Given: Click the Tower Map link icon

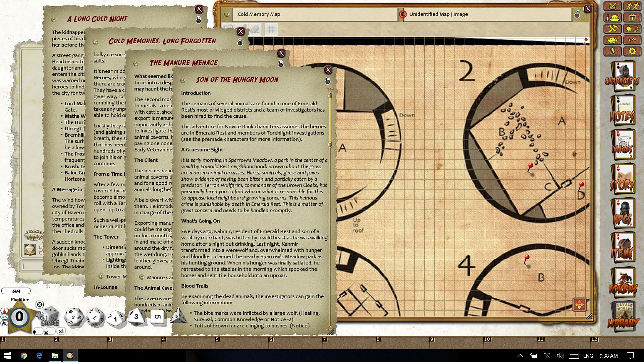Looking at the screenshot, I should coord(101,276).
